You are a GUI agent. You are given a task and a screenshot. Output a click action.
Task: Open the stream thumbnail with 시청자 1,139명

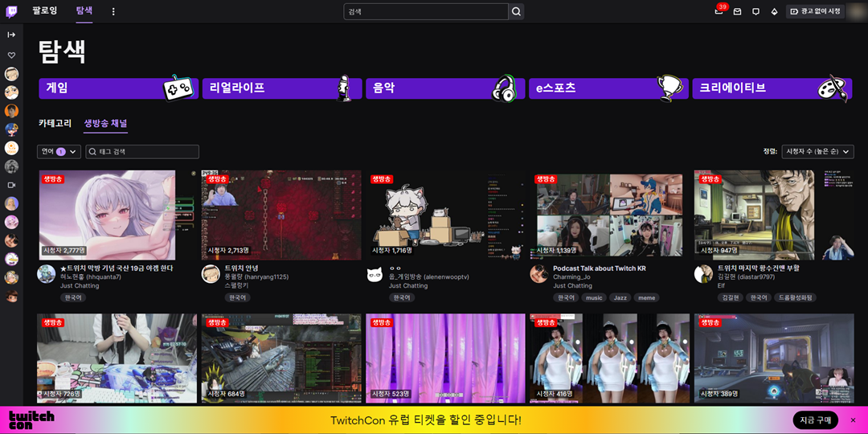coord(609,215)
